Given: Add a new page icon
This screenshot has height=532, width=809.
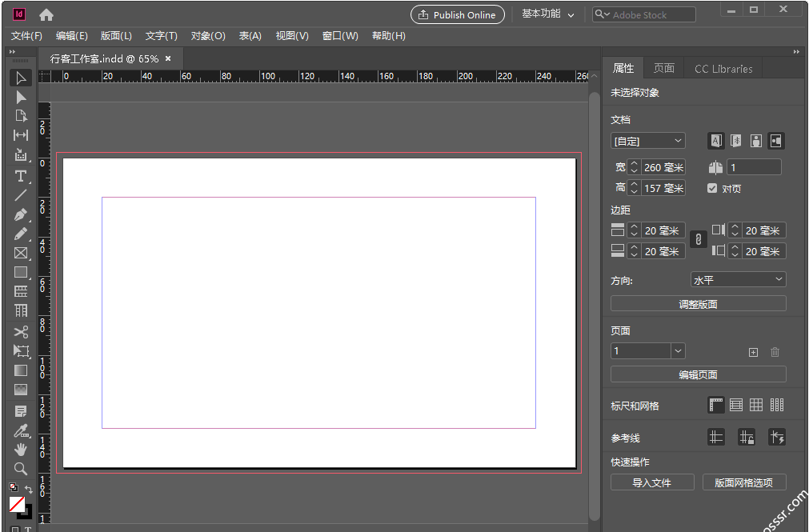Looking at the screenshot, I should [x=753, y=353].
